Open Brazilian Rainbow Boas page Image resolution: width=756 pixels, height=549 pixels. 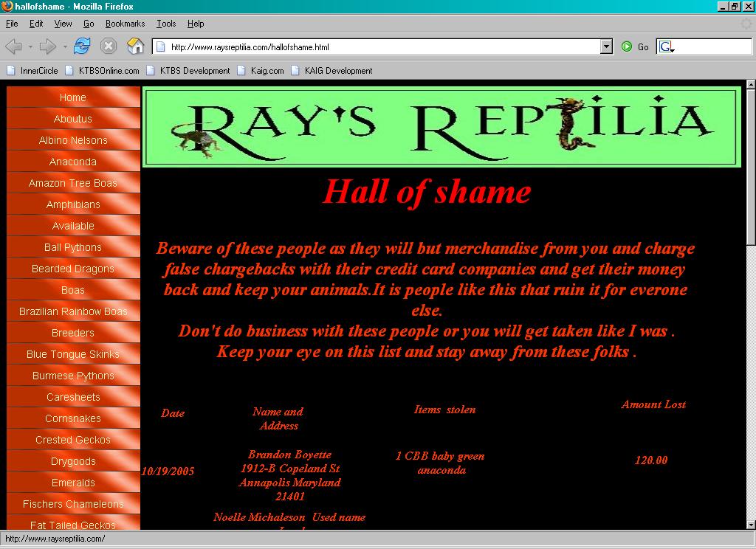pyautogui.click(x=73, y=311)
